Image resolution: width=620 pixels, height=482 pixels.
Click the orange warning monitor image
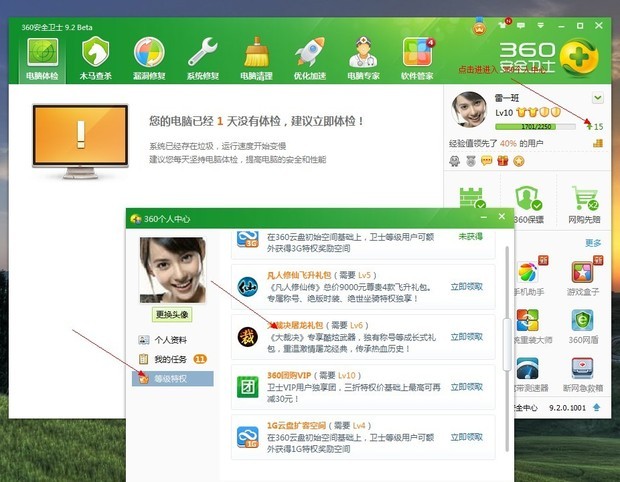80,141
